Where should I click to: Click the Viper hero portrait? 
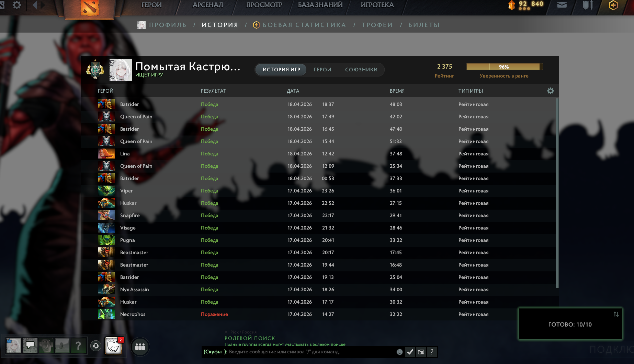pyautogui.click(x=106, y=191)
